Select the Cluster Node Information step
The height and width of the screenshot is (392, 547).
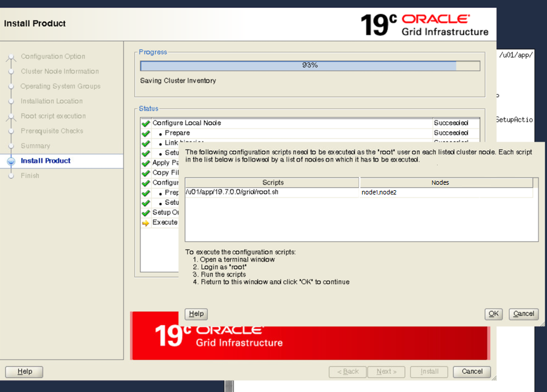tap(59, 71)
